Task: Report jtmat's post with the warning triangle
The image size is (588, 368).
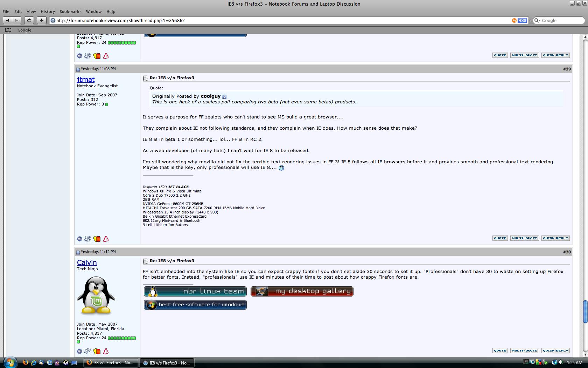Action: pos(106,239)
